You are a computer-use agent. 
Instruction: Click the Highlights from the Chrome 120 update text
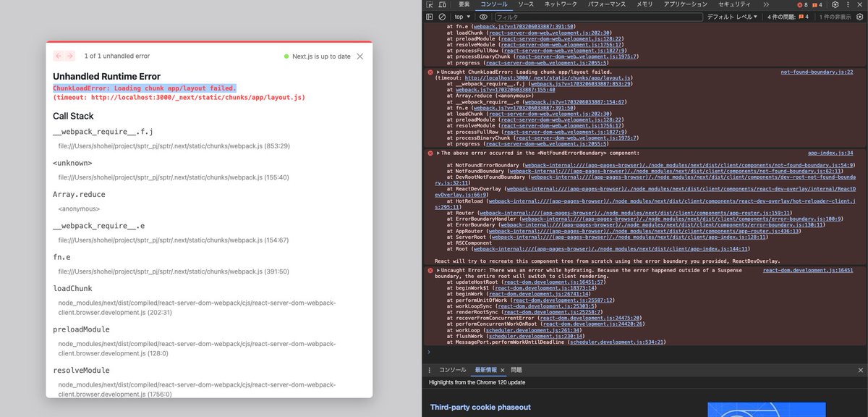[x=477, y=382]
